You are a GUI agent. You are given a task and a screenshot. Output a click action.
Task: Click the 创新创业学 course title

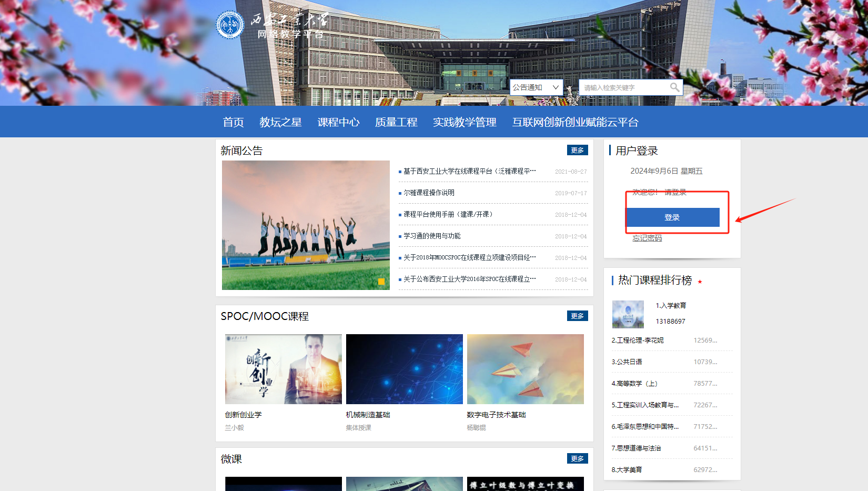[243, 415]
